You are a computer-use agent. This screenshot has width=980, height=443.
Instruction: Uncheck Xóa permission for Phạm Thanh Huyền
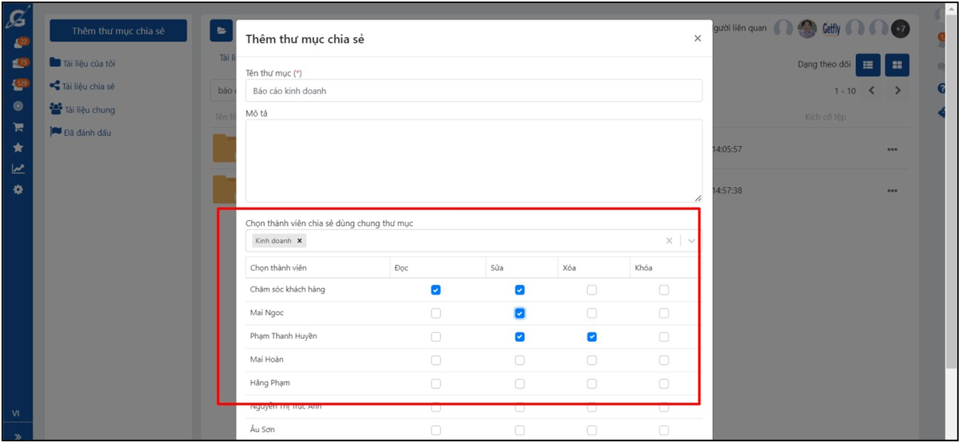coord(592,337)
